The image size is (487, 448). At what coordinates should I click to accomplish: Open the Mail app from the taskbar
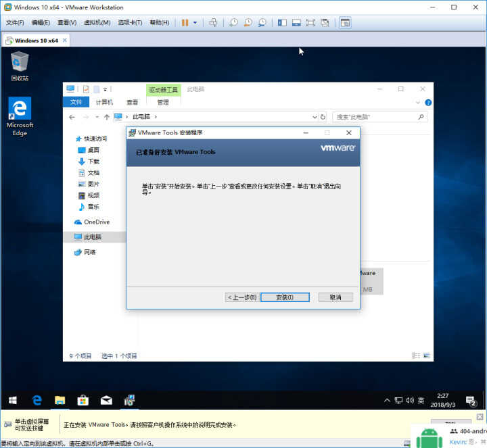coord(106,400)
